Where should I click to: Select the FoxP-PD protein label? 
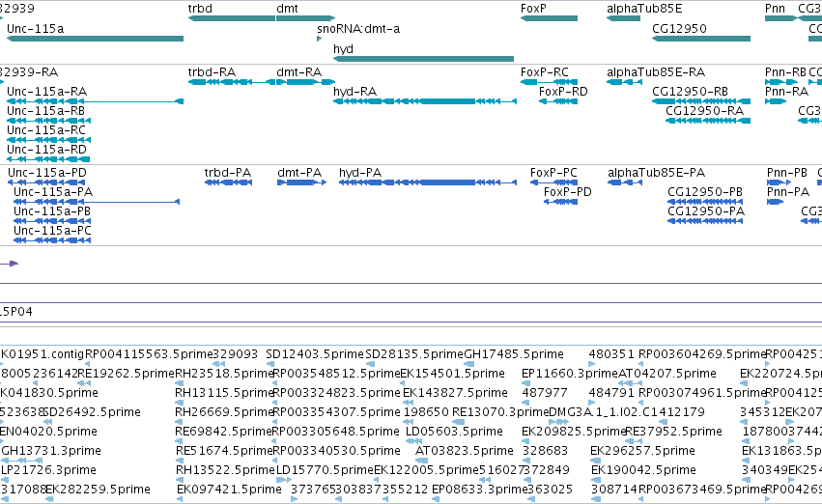pos(568,192)
